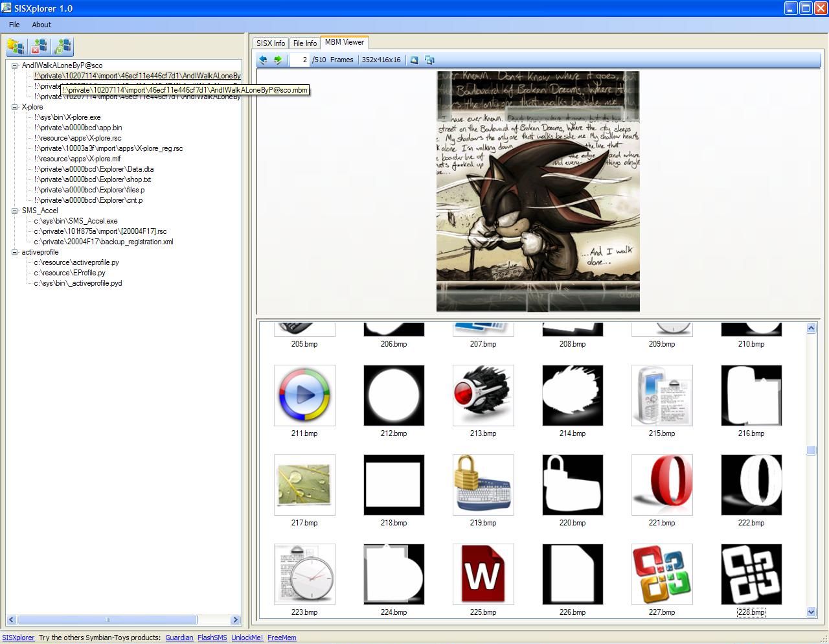Select the Explorer\cnt.p file entry

click(x=88, y=200)
